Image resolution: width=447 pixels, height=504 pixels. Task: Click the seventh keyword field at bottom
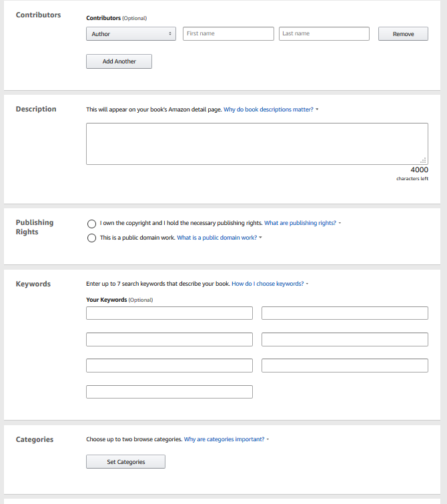click(169, 392)
